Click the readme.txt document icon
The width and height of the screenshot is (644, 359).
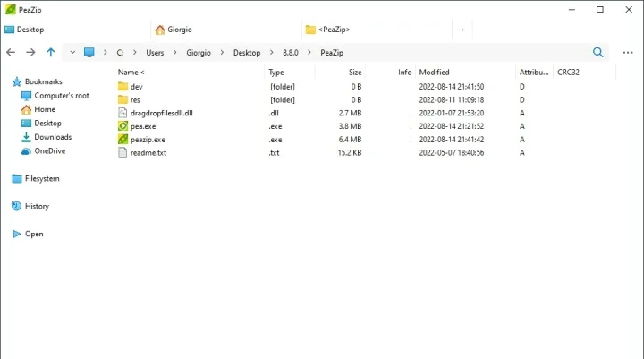point(123,152)
